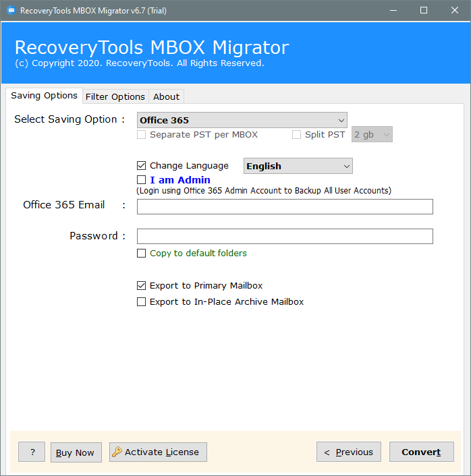This screenshot has width=471, height=476.
Task: Click the Buy Now button
Action: tap(76, 452)
